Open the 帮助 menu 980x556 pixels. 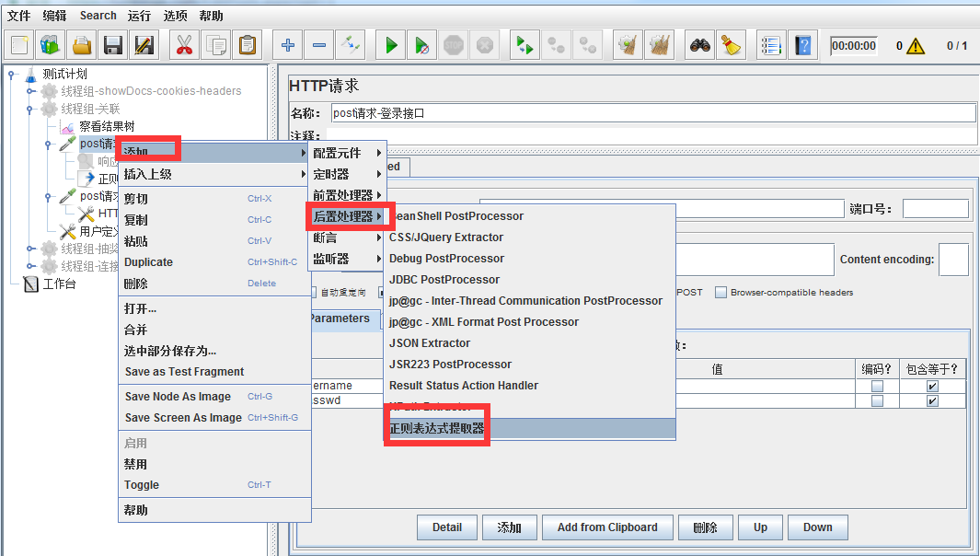(x=212, y=16)
